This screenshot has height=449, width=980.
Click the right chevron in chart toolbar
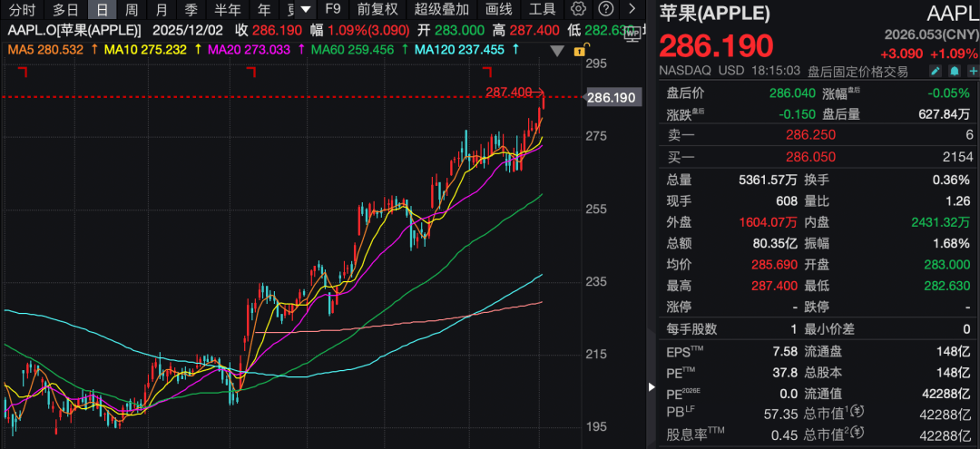tap(632, 9)
